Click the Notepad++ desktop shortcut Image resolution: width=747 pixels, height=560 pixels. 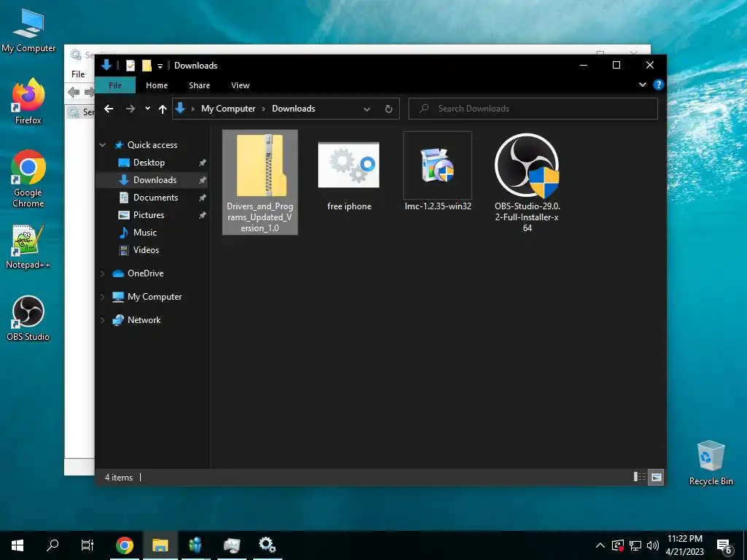(28, 246)
